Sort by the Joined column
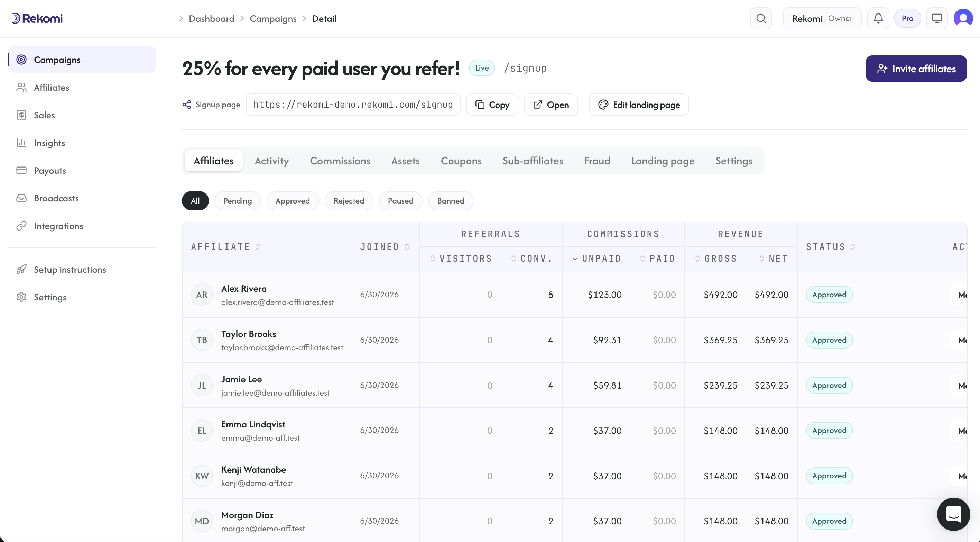The width and height of the screenshot is (980, 542). [x=385, y=247]
